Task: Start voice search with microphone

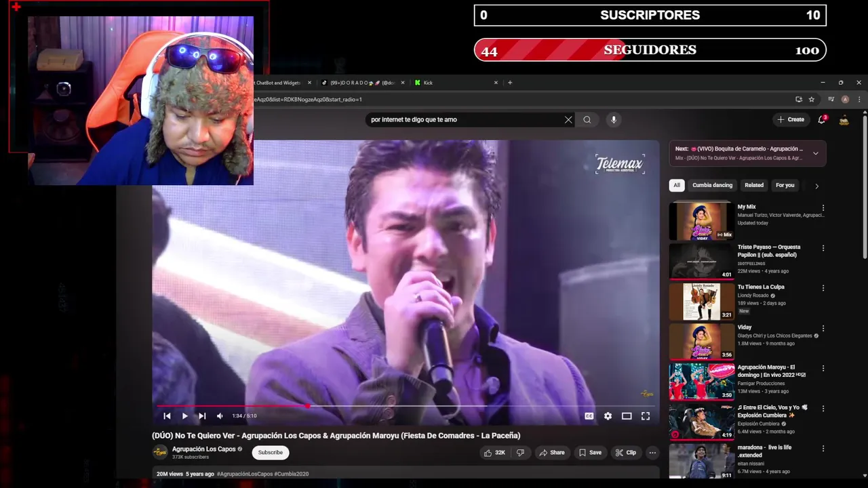Action: click(x=614, y=120)
